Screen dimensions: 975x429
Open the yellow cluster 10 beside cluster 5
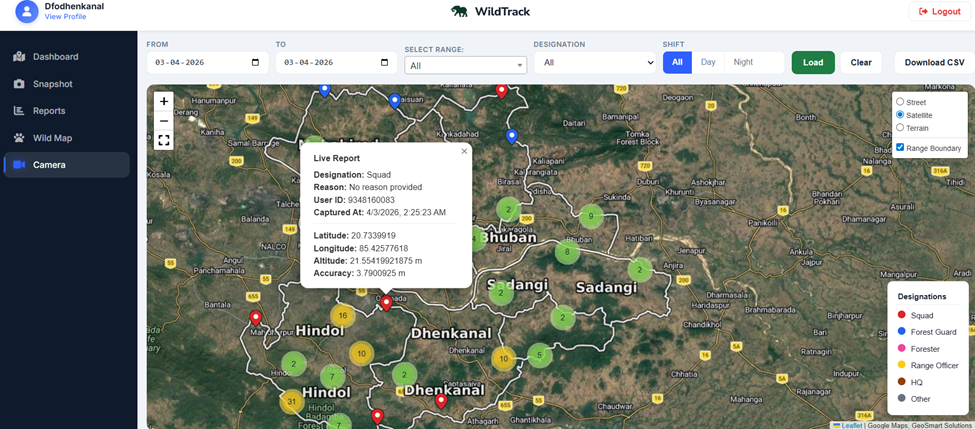[x=504, y=359]
